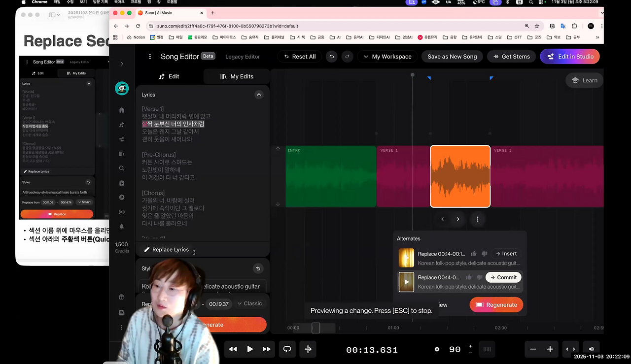This screenshot has width=631, height=364.
Task: Go to previous alternate under orange clip
Action: pos(442,219)
